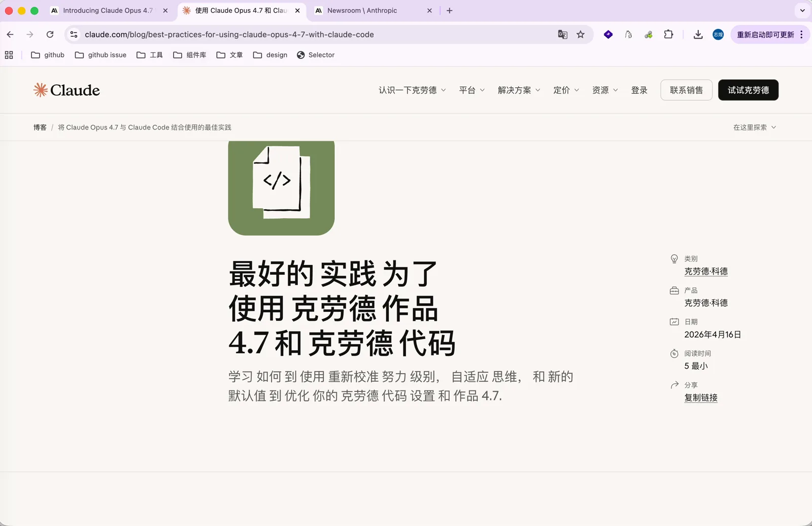Open the Chrome three-dot menu
The height and width of the screenshot is (526, 812).
(x=801, y=35)
